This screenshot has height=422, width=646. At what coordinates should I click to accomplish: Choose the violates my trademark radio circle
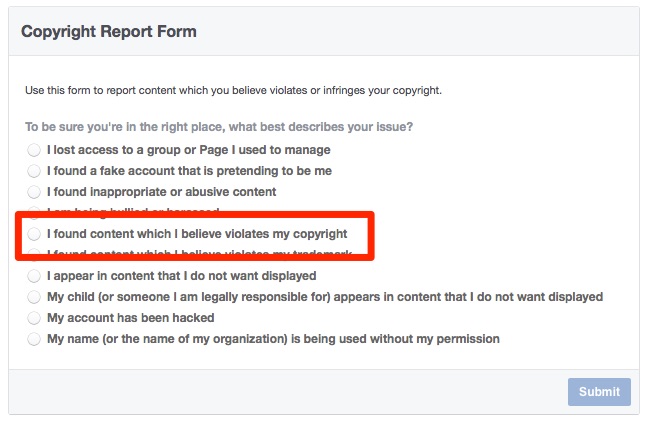(35, 255)
